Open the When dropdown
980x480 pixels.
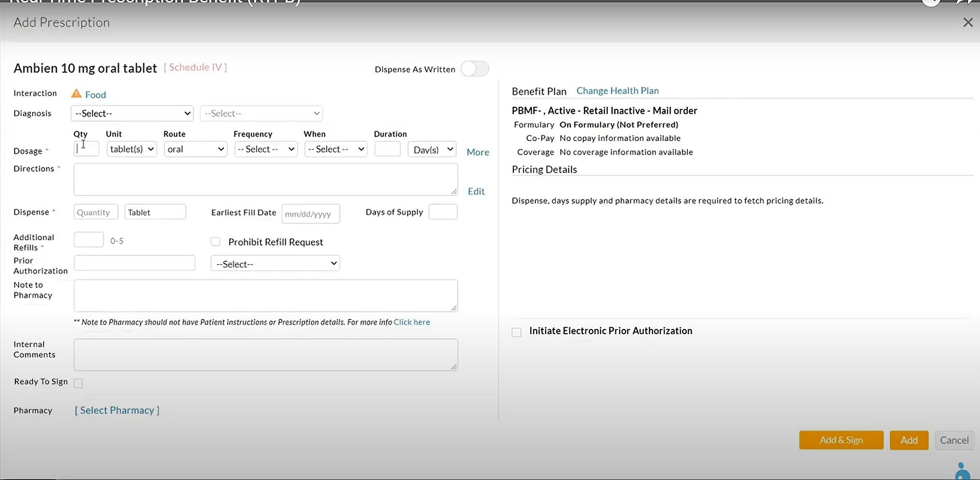336,149
